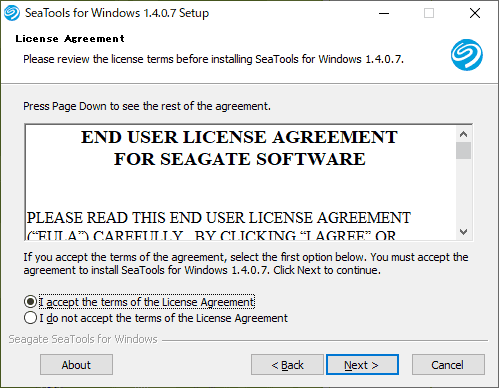Click the SeaTools icon in title bar
The height and width of the screenshot is (388, 499).
tap(12, 13)
